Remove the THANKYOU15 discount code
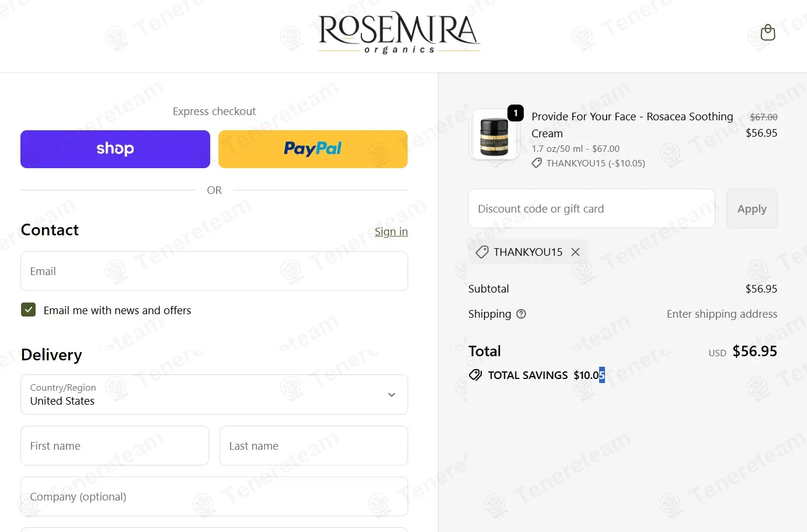Screen dimensions: 807x532 [x=575, y=252]
